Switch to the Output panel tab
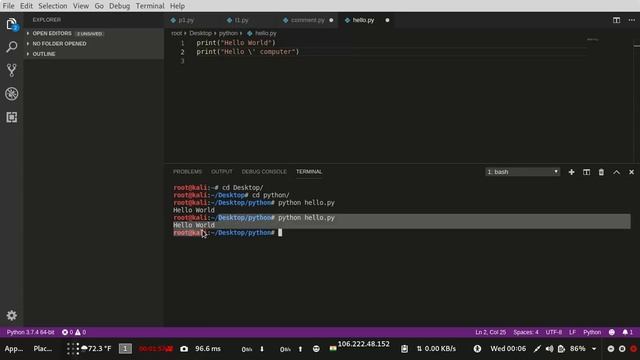The height and width of the screenshot is (360, 640). pos(222,172)
